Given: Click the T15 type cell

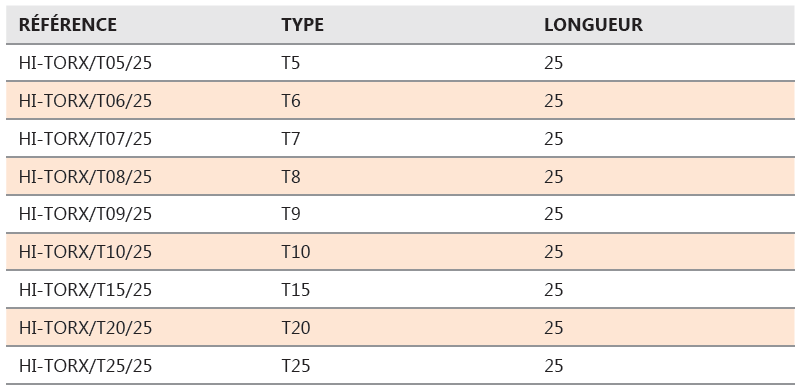Looking at the screenshot, I should pos(296,290).
